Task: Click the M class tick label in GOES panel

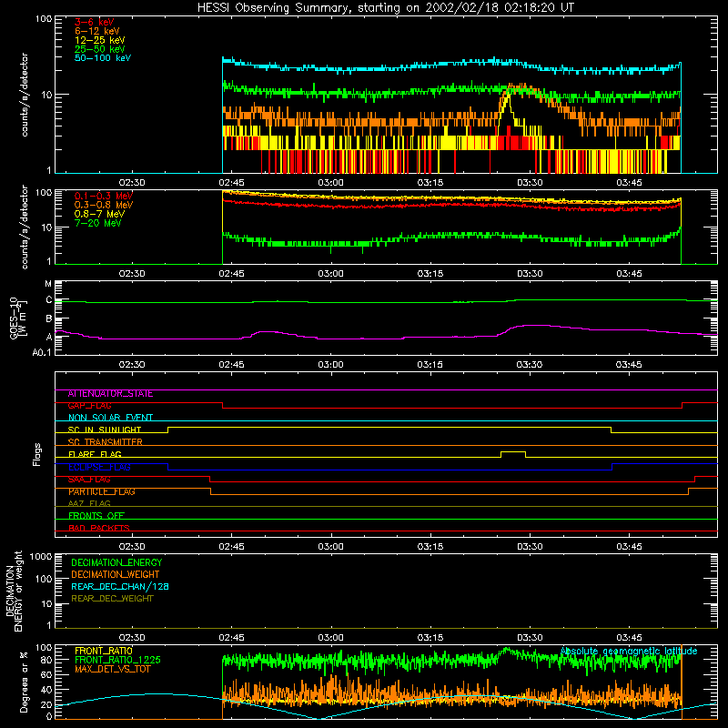Action: tap(48, 284)
